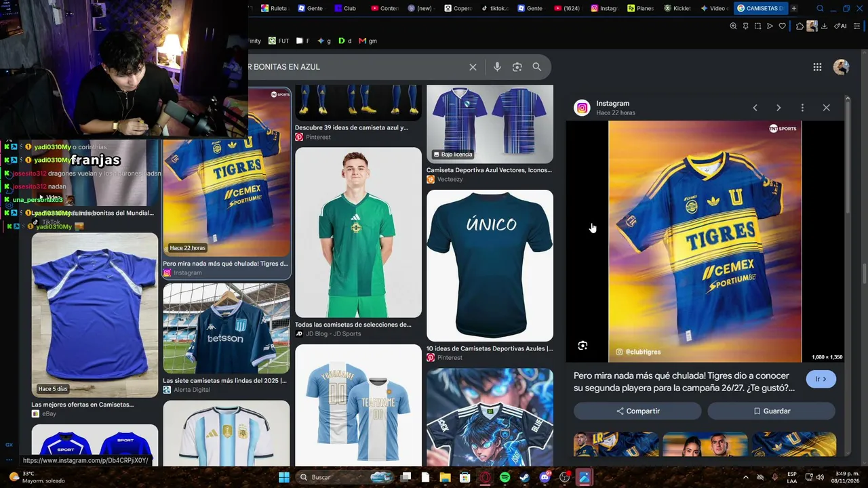Open the browser easy setup menu
868x488 pixels.
coord(857,26)
